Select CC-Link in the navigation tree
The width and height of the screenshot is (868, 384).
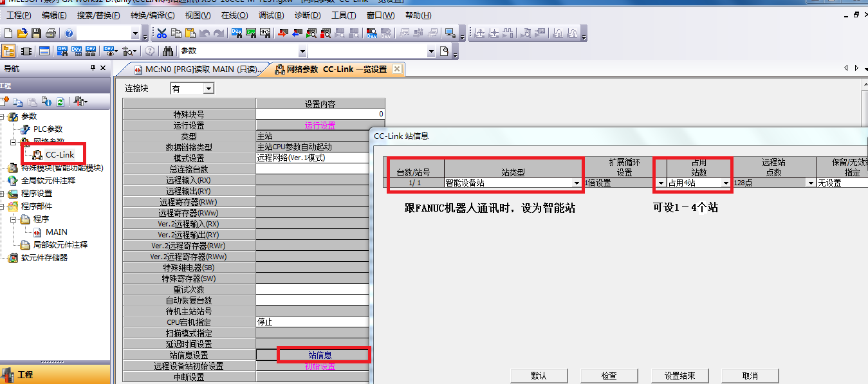pos(60,154)
